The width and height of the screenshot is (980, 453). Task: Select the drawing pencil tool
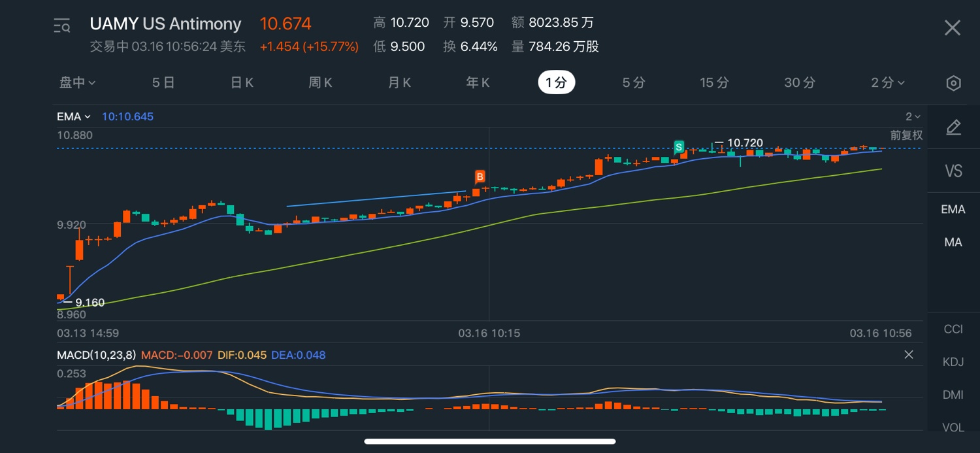953,127
